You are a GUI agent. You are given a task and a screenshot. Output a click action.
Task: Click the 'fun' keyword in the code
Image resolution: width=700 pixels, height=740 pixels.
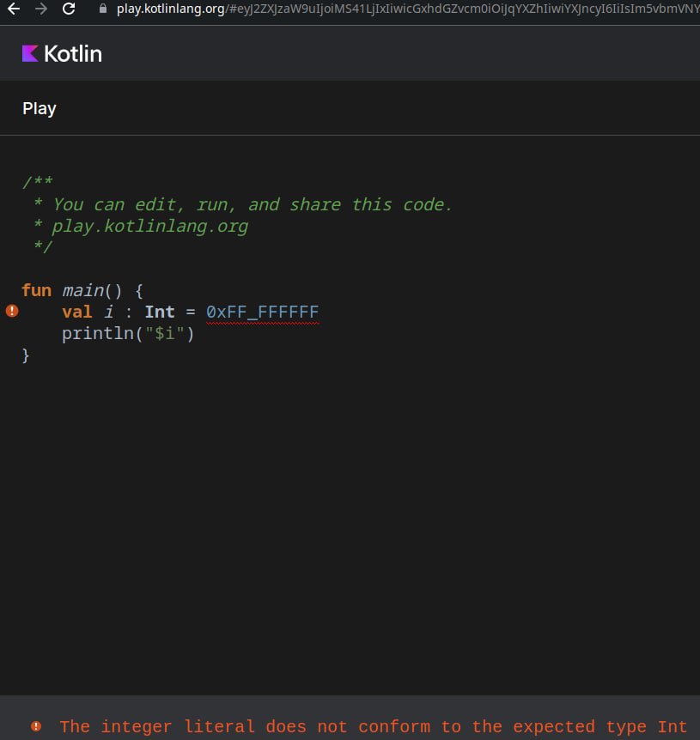click(x=36, y=290)
